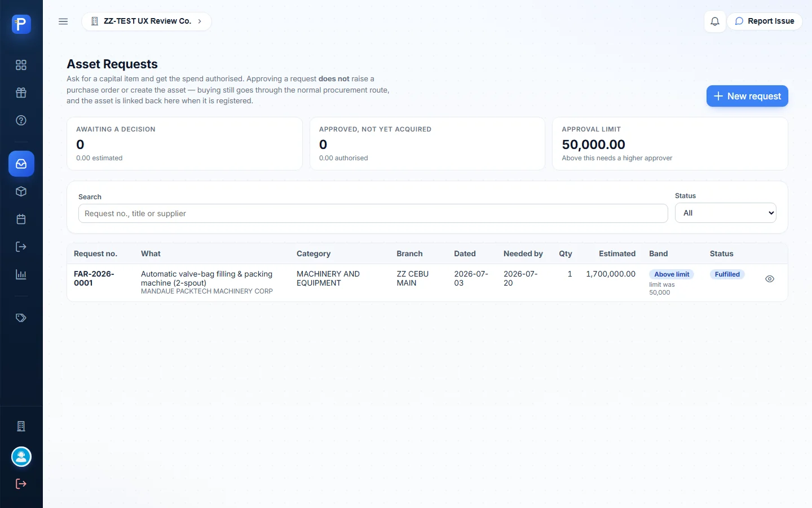This screenshot has width=812, height=508.
Task: Open the ZZ-TEST UX Review Co. company switcher
Action: click(147, 21)
